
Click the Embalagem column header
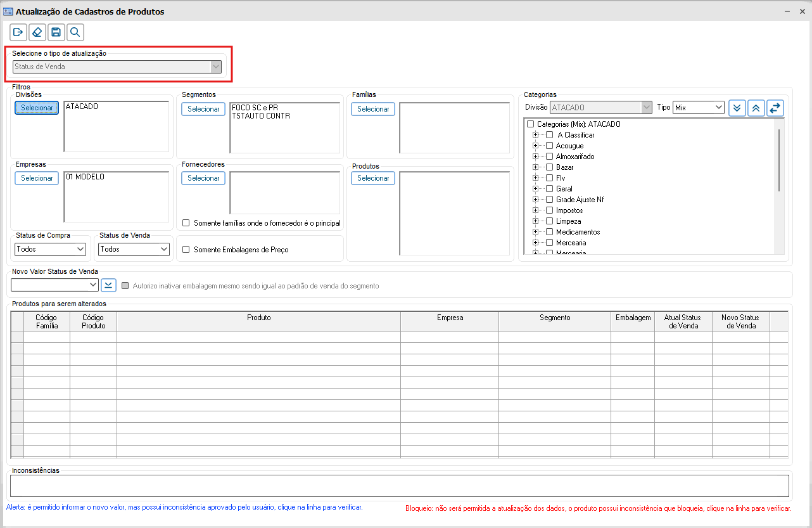(633, 321)
